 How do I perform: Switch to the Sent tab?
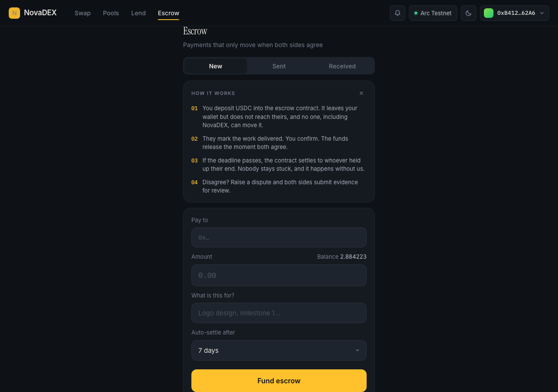[279, 66]
